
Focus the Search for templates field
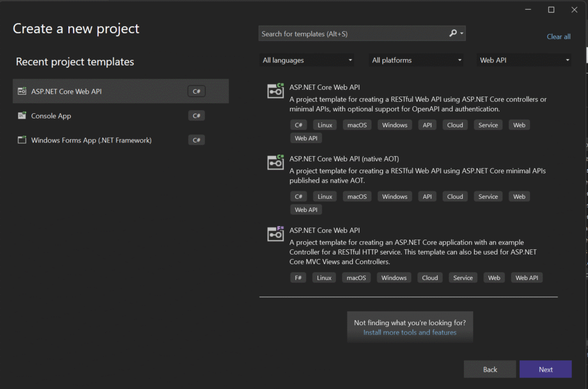click(x=351, y=34)
